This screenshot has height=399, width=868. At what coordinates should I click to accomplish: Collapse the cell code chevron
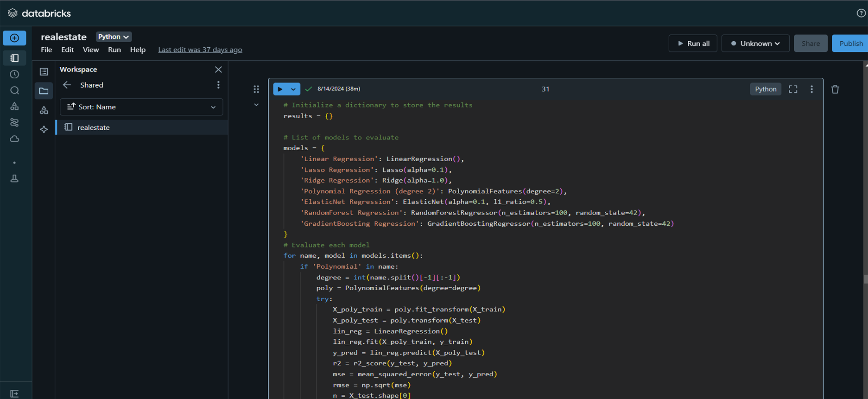[x=256, y=105]
